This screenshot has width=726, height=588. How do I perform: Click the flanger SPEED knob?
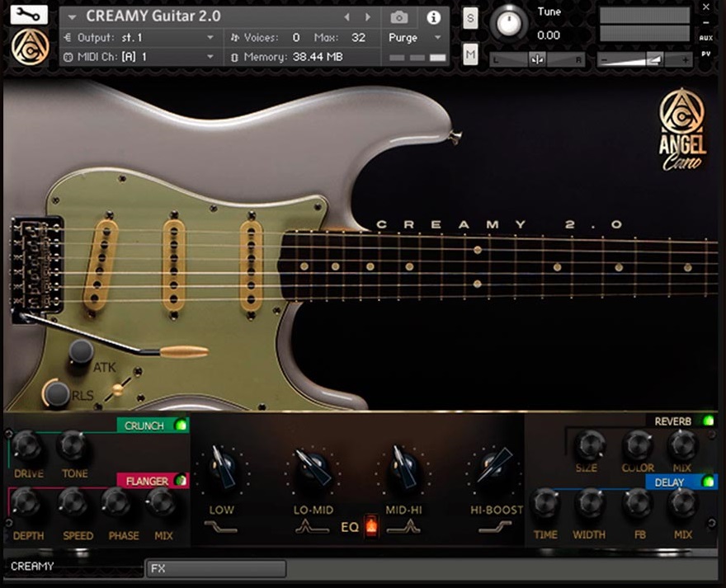point(73,503)
